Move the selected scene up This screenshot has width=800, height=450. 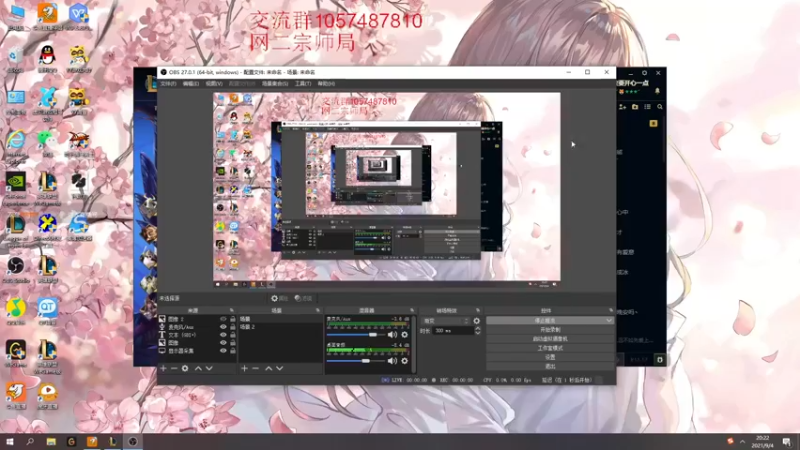click(268, 368)
